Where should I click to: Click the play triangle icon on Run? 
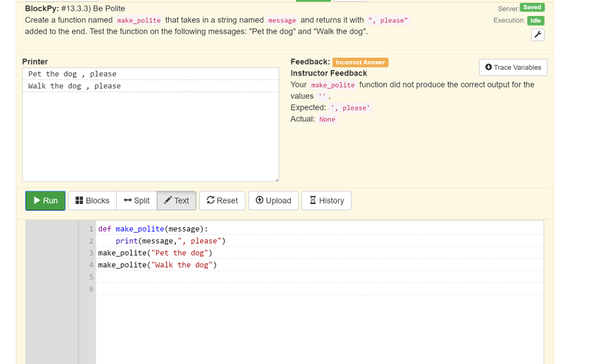point(37,200)
